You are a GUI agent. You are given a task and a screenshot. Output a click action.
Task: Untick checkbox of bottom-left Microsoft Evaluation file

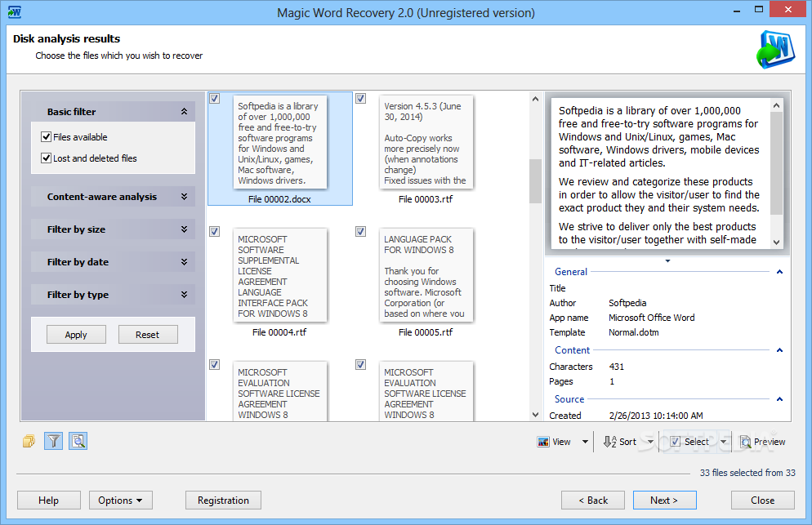[214, 364]
